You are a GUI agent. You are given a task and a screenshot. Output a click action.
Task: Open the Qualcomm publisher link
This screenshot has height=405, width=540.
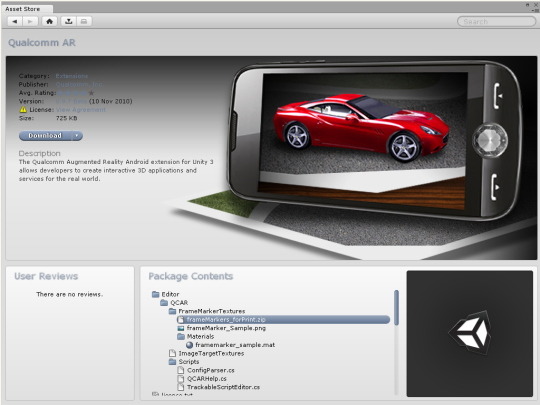click(x=79, y=84)
